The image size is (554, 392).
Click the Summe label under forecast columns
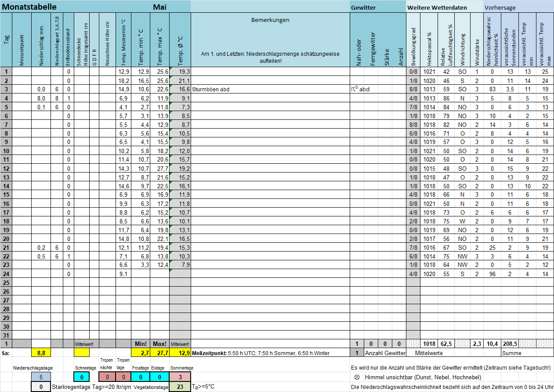click(511, 353)
